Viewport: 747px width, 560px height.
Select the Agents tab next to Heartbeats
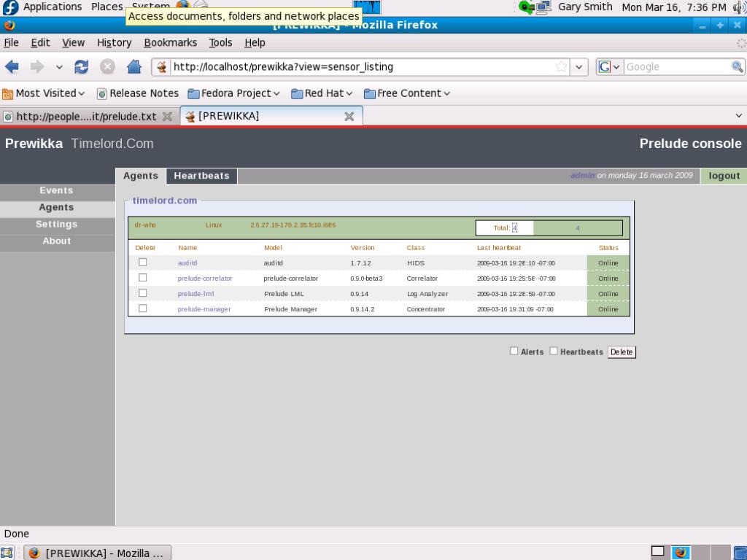(x=141, y=176)
